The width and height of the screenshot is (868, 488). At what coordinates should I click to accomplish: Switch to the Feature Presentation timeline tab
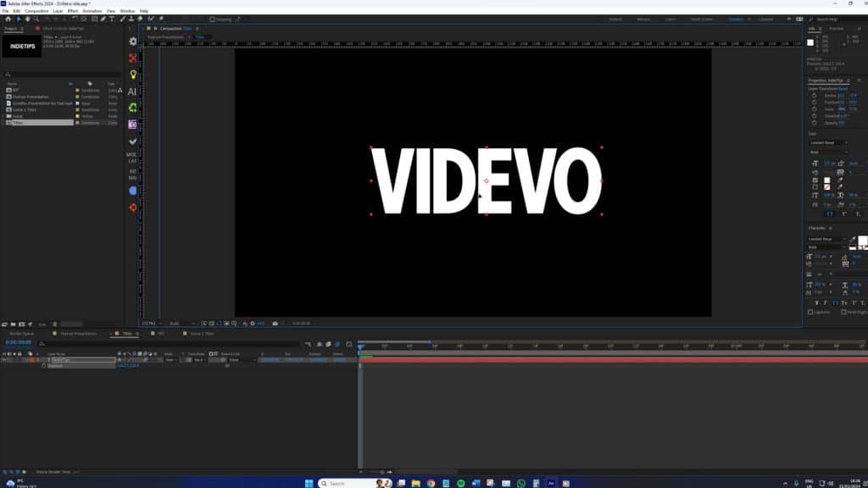click(78, 334)
